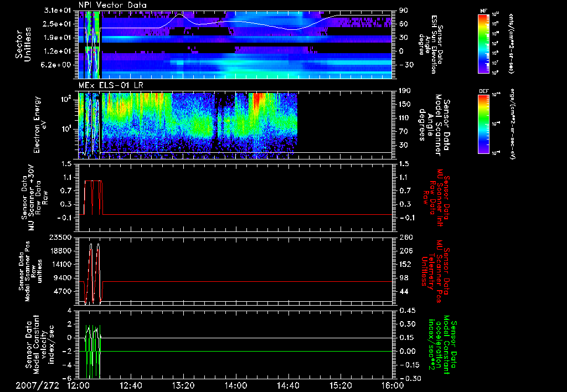Click the Electron Energy eV axis title
Viewport: 567px width, 392px height.
pos(41,125)
